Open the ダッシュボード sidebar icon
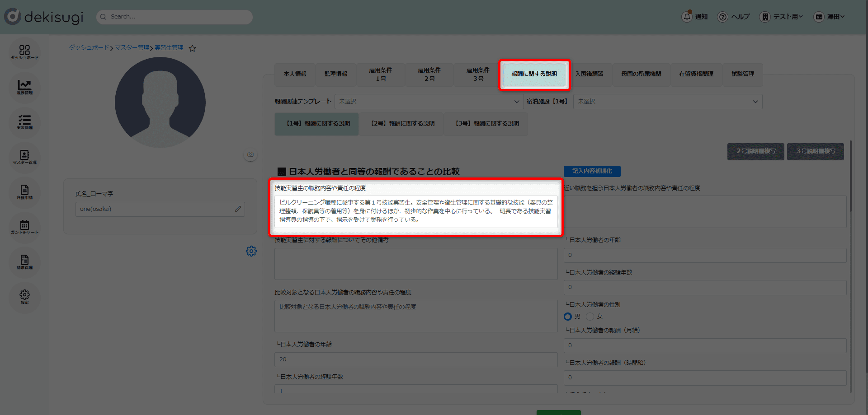The width and height of the screenshot is (868, 415). (x=24, y=52)
